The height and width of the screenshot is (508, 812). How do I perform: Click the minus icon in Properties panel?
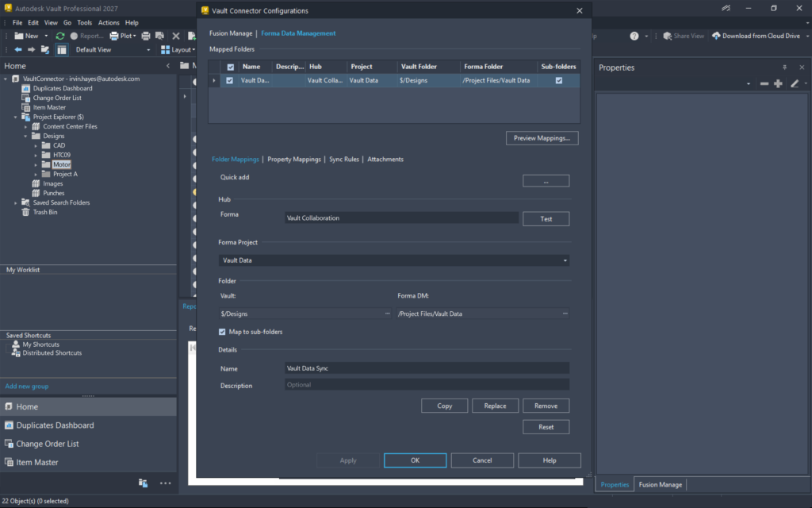coord(764,83)
